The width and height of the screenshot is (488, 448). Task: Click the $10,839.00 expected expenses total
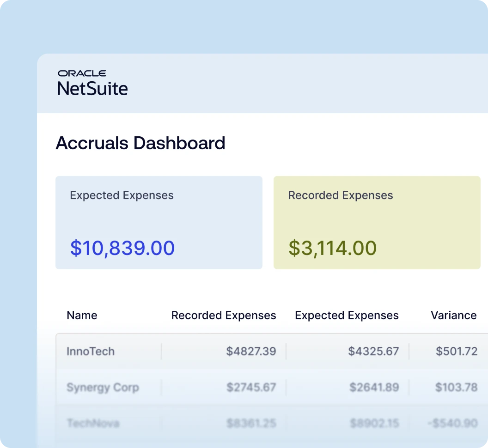(122, 248)
